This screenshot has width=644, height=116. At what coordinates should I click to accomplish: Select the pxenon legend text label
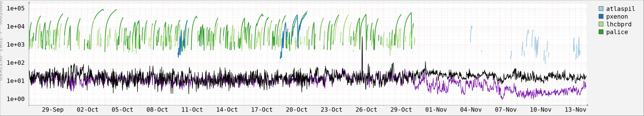point(617,16)
